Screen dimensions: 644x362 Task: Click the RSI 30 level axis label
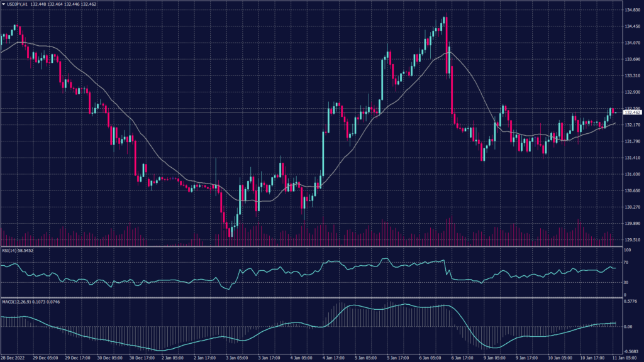(627, 282)
